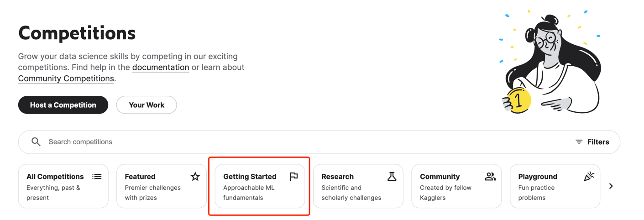Screen dimensions: 644x220
Task: Click the flag icon on Getting Started
Action: pos(294,177)
